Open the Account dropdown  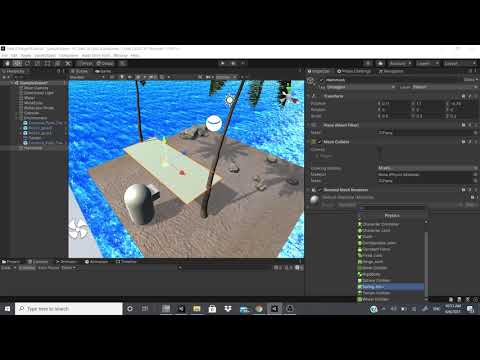[x=400, y=63]
